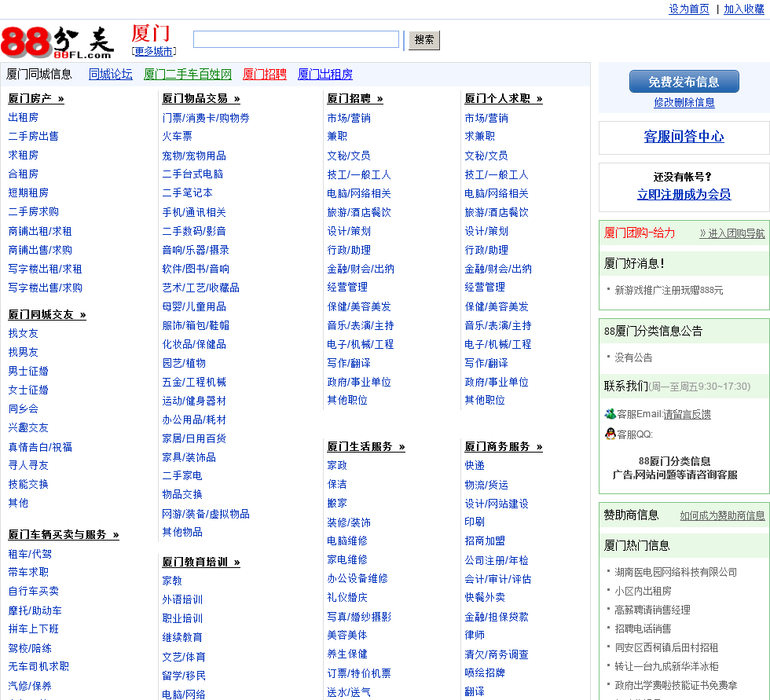Open 家政 under 生活服务
Screen dimensions: 770x700
pyautogui.click(x=337, y=465)
